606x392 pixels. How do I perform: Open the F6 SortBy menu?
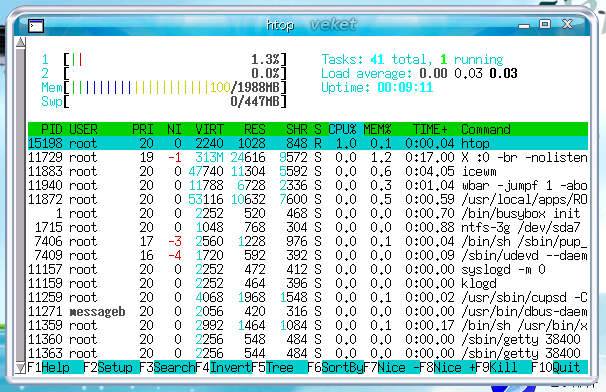335,367
